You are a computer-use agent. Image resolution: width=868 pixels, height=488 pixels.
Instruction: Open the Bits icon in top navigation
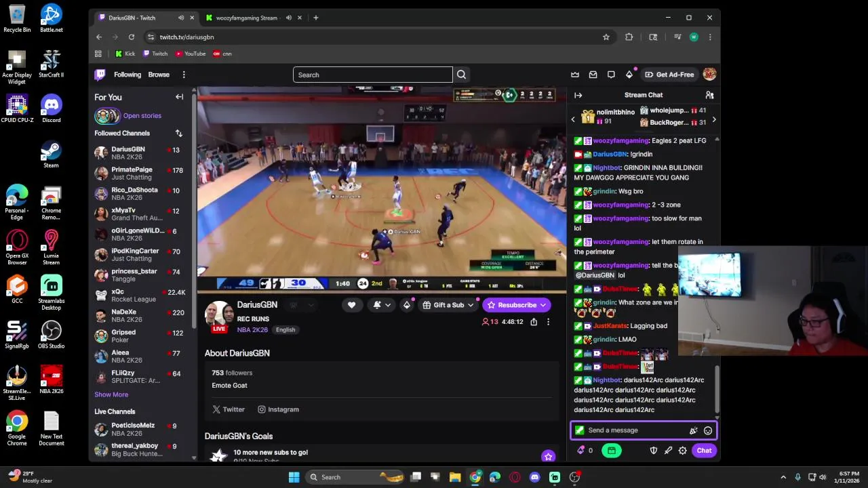pyautogui.click(x=629, y=75)
